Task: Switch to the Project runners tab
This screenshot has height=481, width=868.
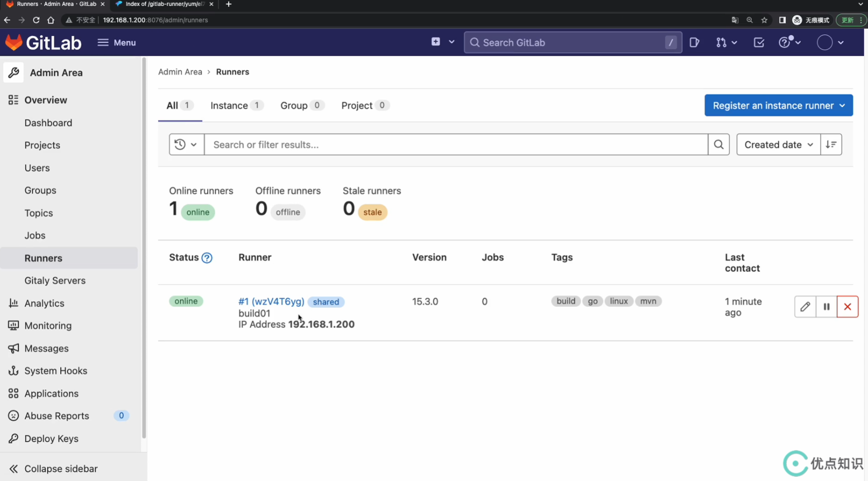Action: [x=365, y=105]
